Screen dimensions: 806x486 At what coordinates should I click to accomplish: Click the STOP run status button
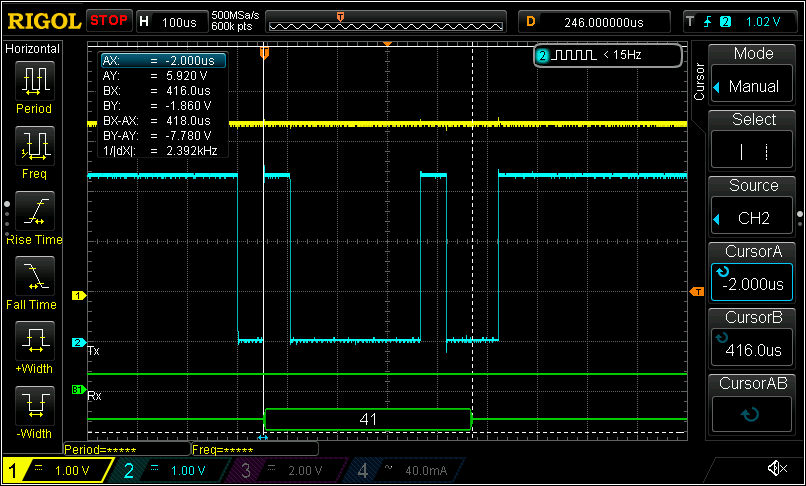pyautogui.click(x=109, y=20)
